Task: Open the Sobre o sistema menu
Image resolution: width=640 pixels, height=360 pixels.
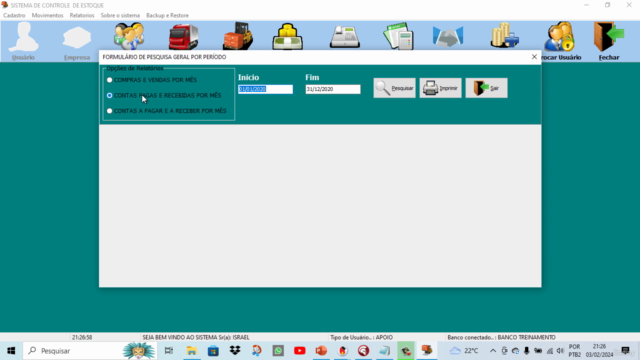Action: click(120, 16)
